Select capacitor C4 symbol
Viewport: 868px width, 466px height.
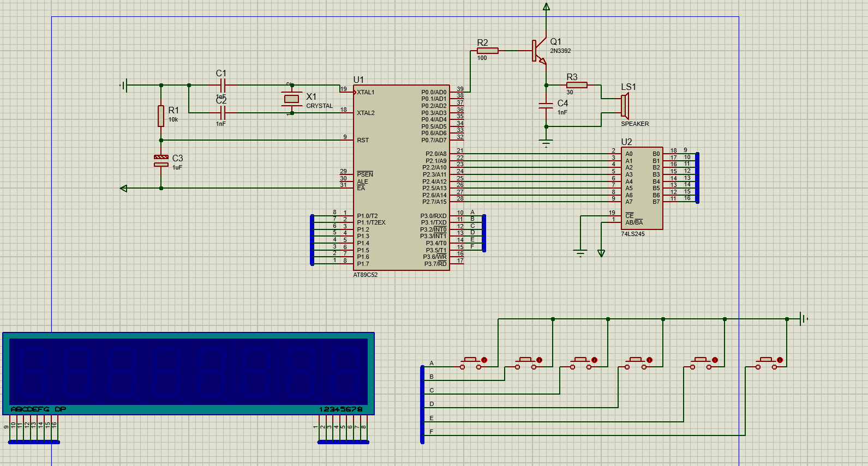pyautogui.click(x=546, y=105)
